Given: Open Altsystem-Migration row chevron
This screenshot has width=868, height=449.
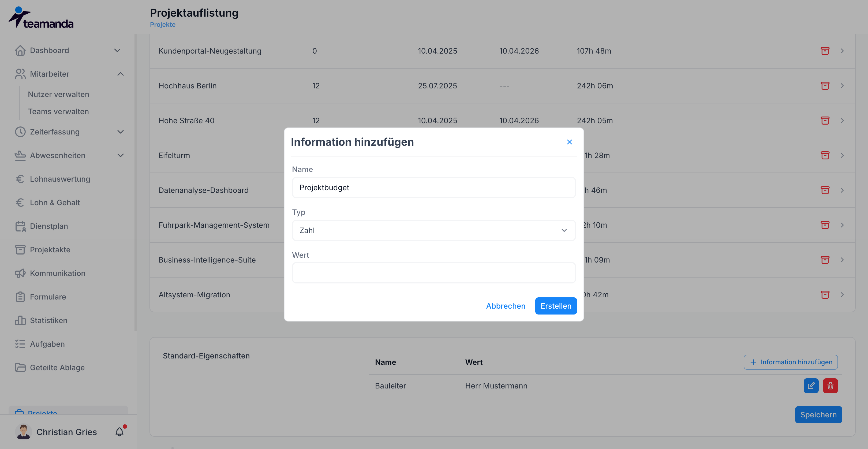Looking at the screenshot, I should click(x=842, y=295).
